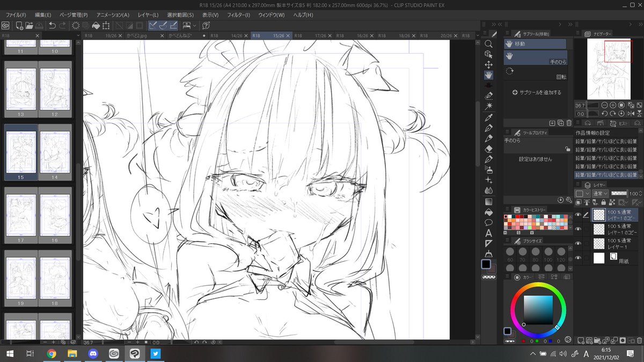The width and height of the screenshot is (644, 362).
Task: Open tool property wrench settings
Action: tap(568, 200)
